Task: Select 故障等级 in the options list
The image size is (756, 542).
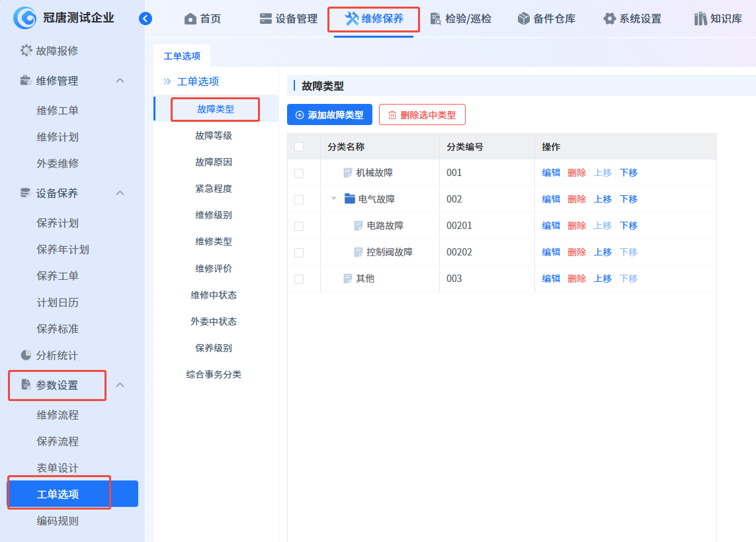Action: 214,136
